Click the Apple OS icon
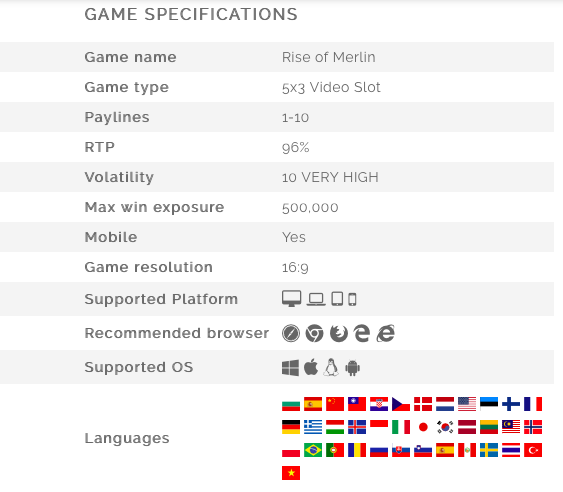 pyautogui.click(x=311, y=367)
